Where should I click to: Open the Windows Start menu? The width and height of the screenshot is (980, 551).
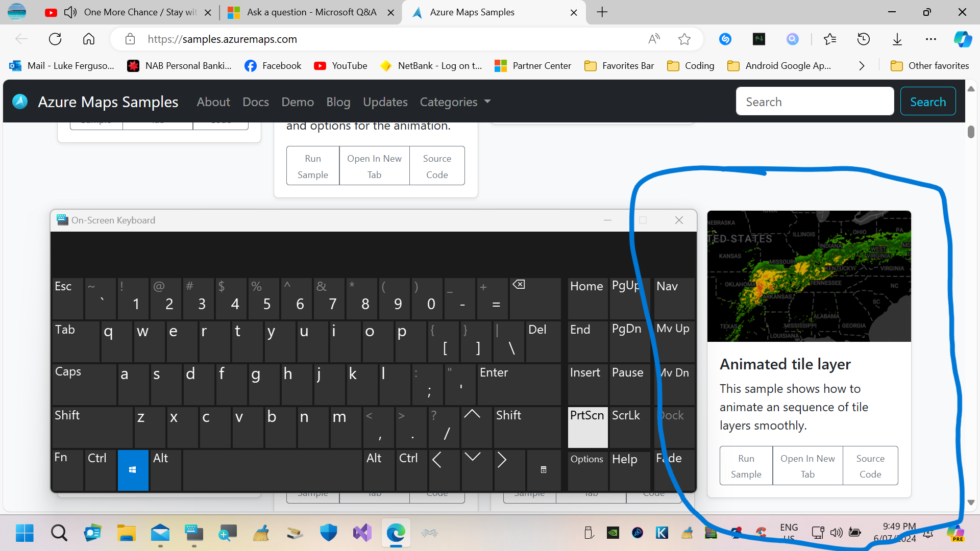click(x=24, y=533)
